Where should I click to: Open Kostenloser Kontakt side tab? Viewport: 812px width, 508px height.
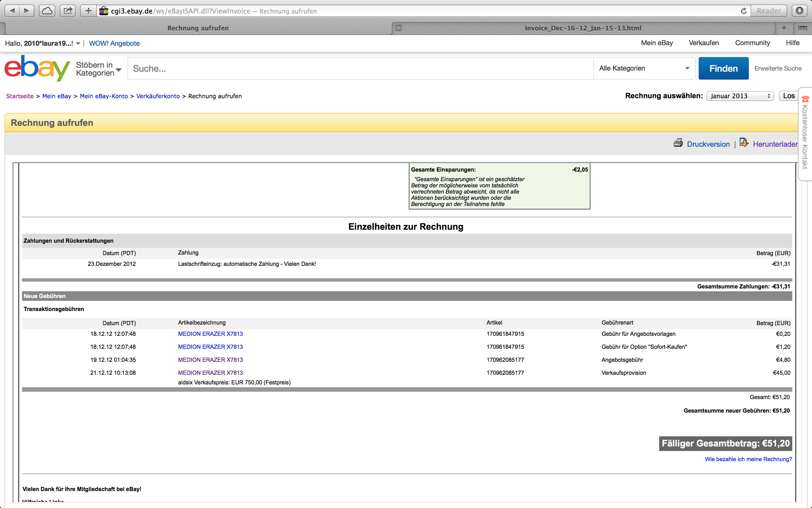click(805, 134)
